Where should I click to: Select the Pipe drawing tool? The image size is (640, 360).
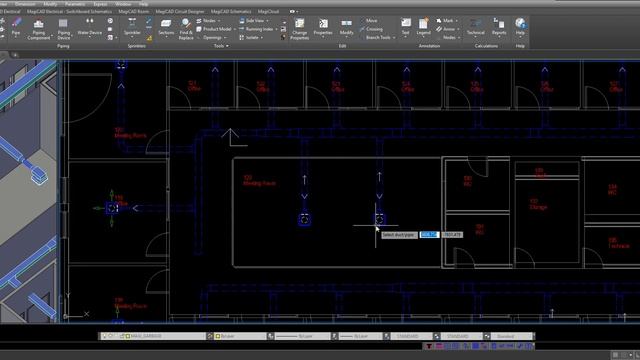pos(16,27)
